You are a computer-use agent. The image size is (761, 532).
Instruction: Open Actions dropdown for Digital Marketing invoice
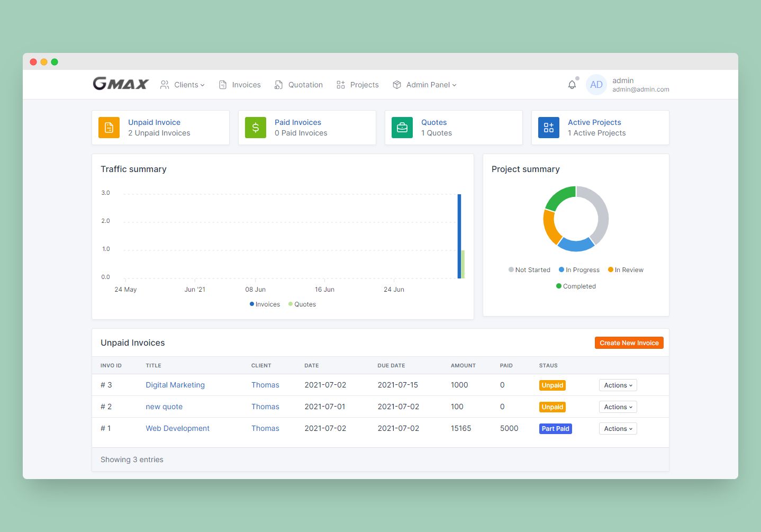click(x=618, y=385)
